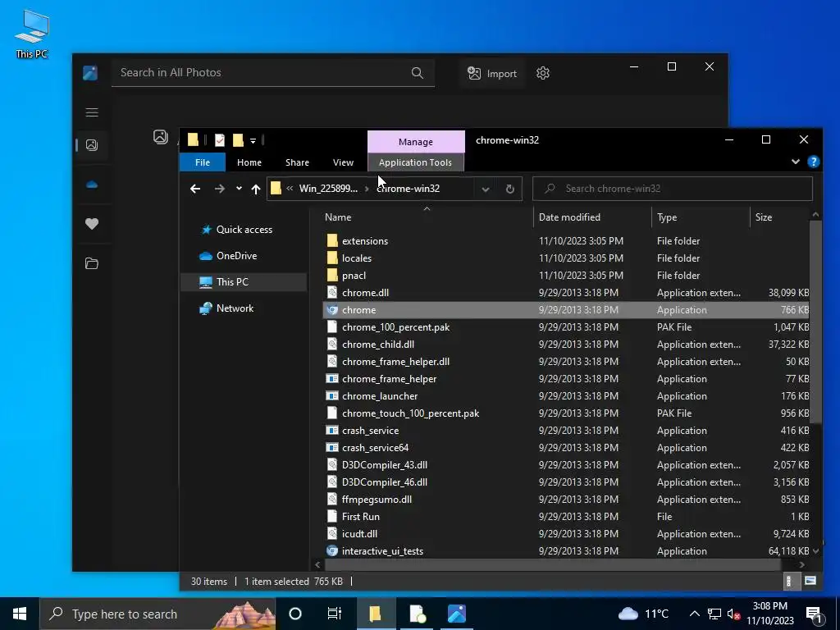
Task: Select the locales folder
Action: pyautogui.click(x=566, y=258)
